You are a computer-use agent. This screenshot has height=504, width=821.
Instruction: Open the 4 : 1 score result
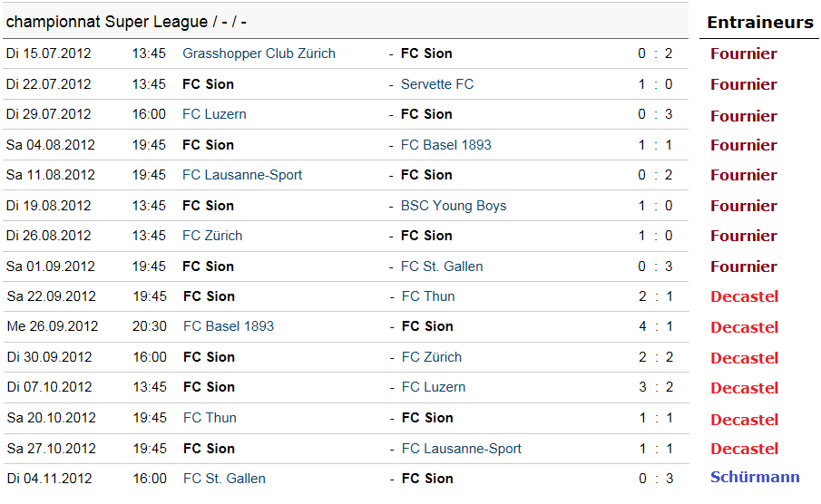[655, 326]
